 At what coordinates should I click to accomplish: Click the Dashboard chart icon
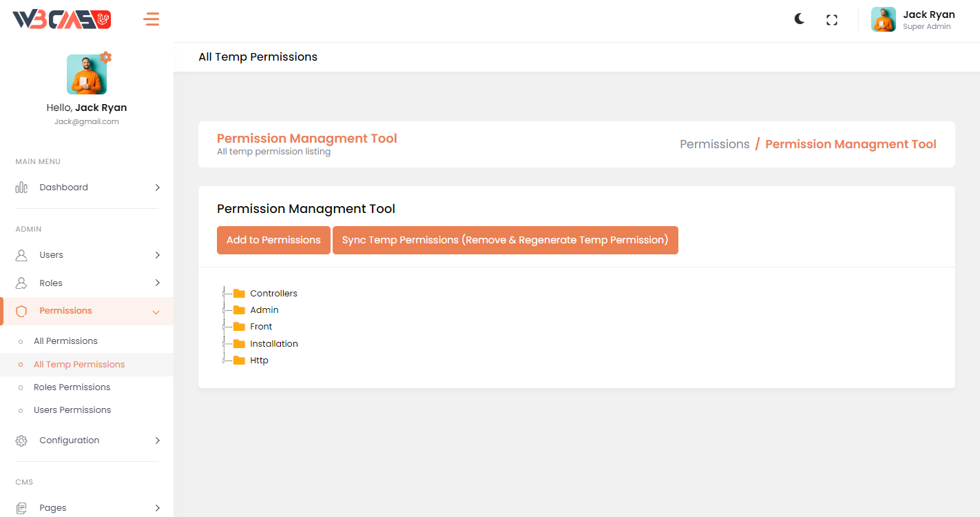(x=21, y=187)
